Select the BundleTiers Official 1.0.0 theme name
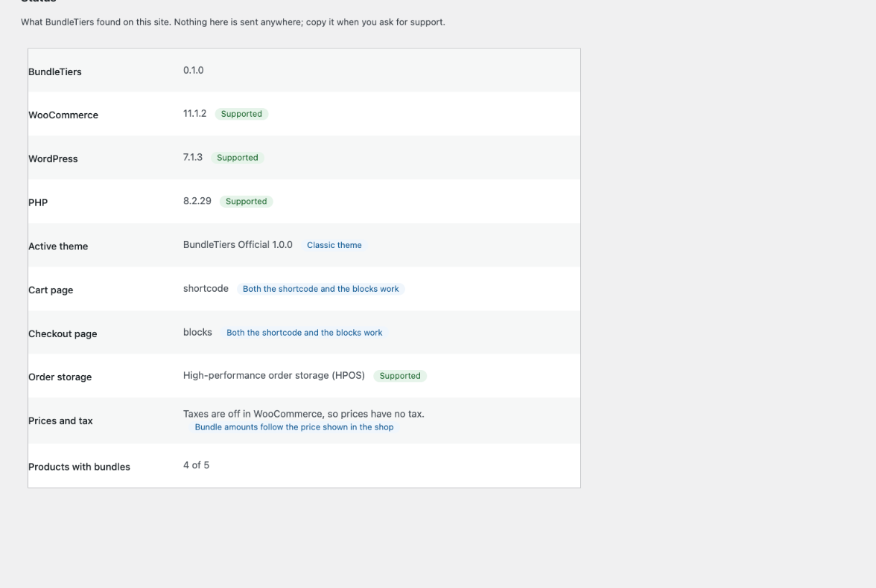The image size is (876, 588). [x=238, y=245]
